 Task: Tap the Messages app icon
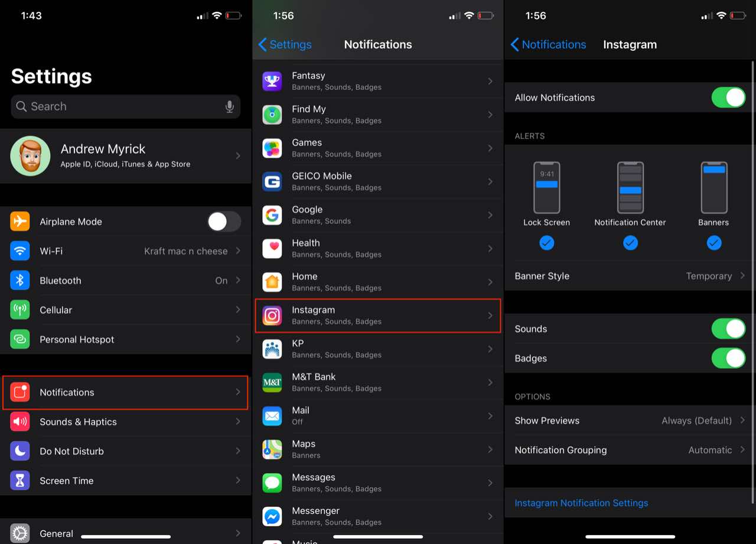point(272,483)
